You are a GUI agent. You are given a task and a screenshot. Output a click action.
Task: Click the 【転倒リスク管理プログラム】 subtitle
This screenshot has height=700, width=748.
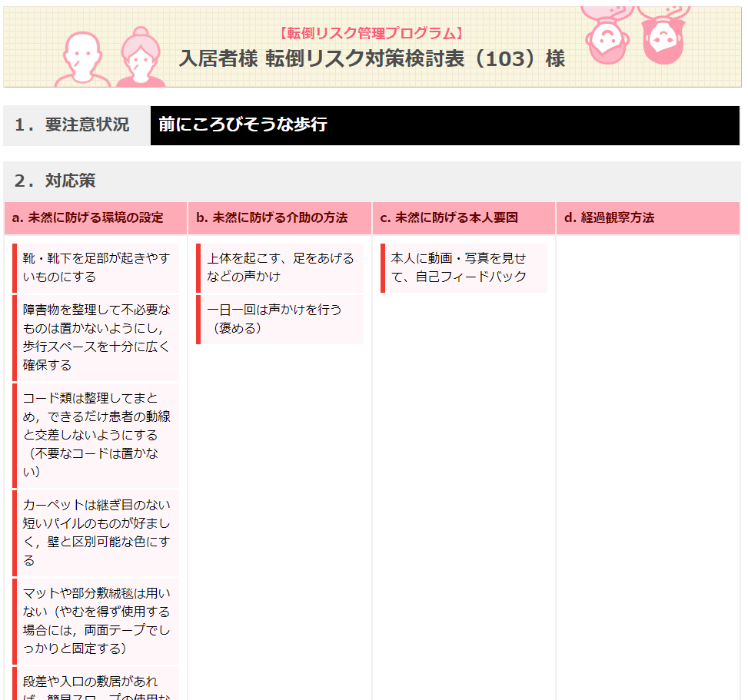point(371,33)
